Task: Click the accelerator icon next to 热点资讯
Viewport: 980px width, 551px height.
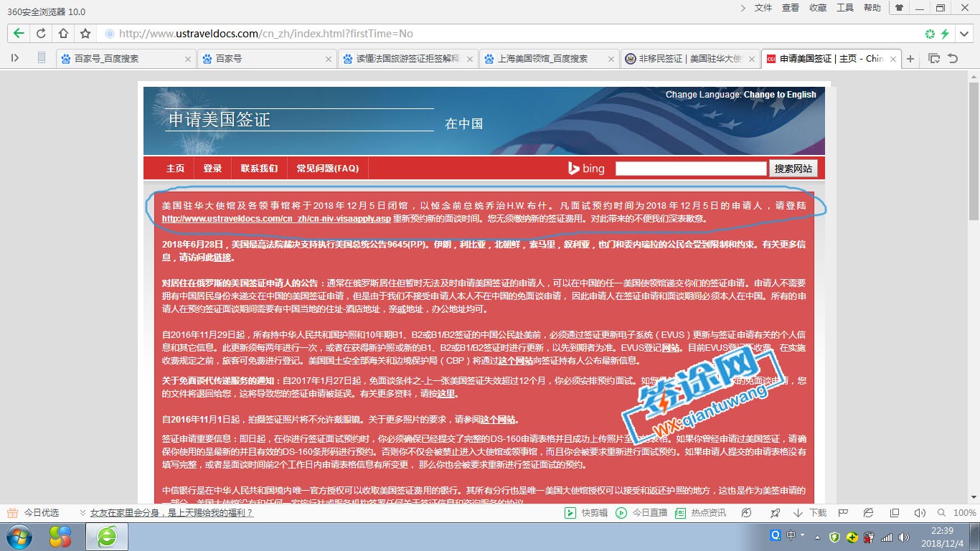Action: 747,513
